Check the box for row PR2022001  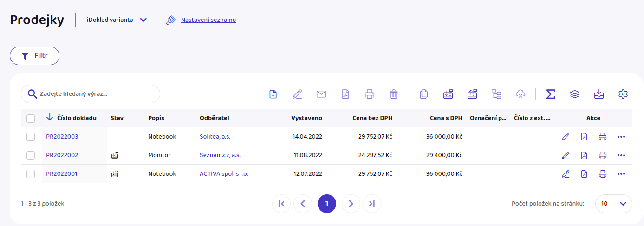[31, 174]
